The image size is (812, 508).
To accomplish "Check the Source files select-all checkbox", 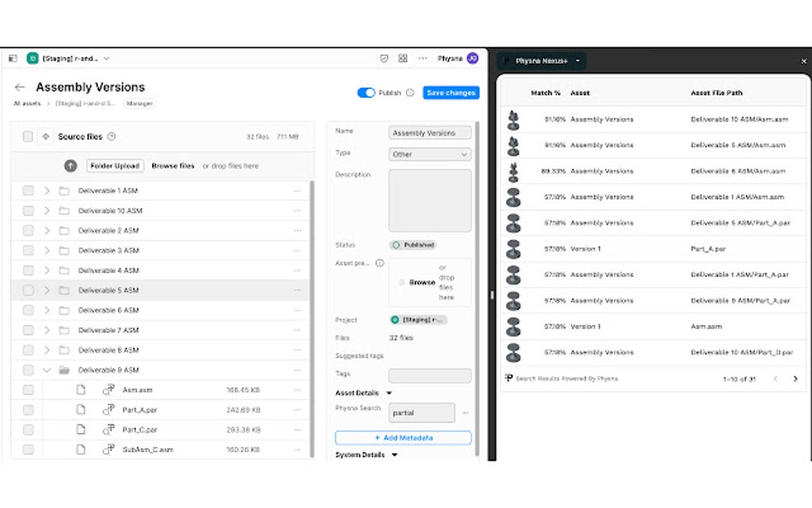I will [28, 136].
